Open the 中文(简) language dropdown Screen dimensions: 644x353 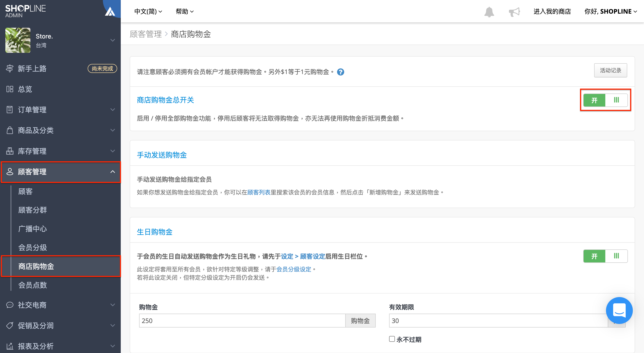(x=148, y=11)
